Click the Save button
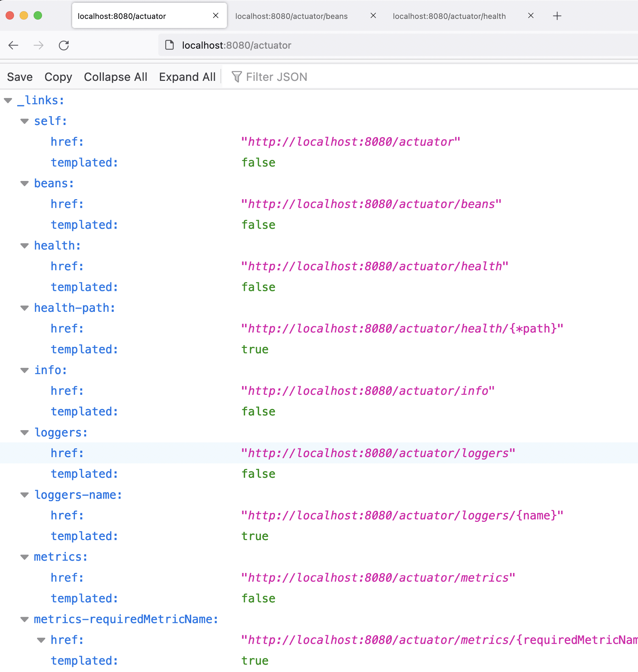Image resolution: width=638 pixels, height=672 pixels. (x=20, y=77)
